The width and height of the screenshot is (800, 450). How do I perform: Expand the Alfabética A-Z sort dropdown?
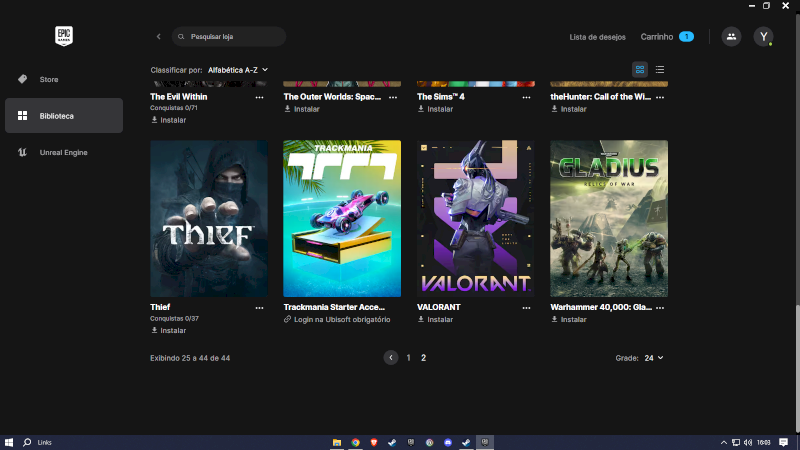(238, 70)
